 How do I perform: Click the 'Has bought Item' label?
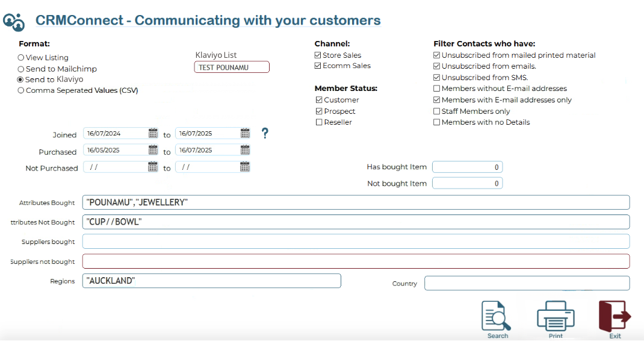pyautogui.click(x=397, y=167)
